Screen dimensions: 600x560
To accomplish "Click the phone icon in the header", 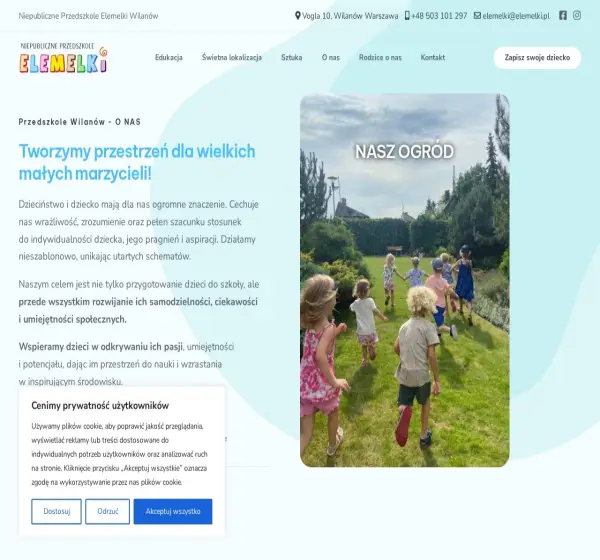I will [407, 16].
